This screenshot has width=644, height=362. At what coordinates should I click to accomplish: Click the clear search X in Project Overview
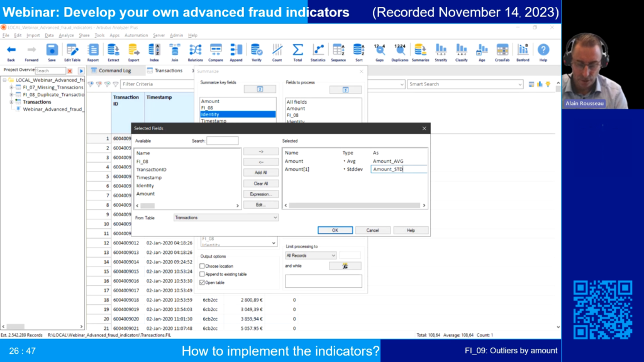(x=70, y=71)
